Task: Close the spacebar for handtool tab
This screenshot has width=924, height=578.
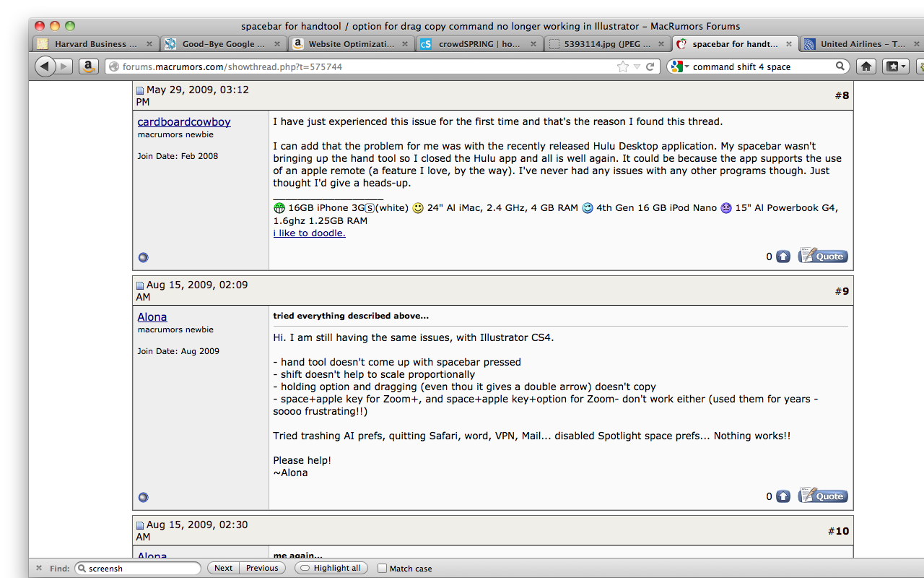Action: [x=789, y=44]
